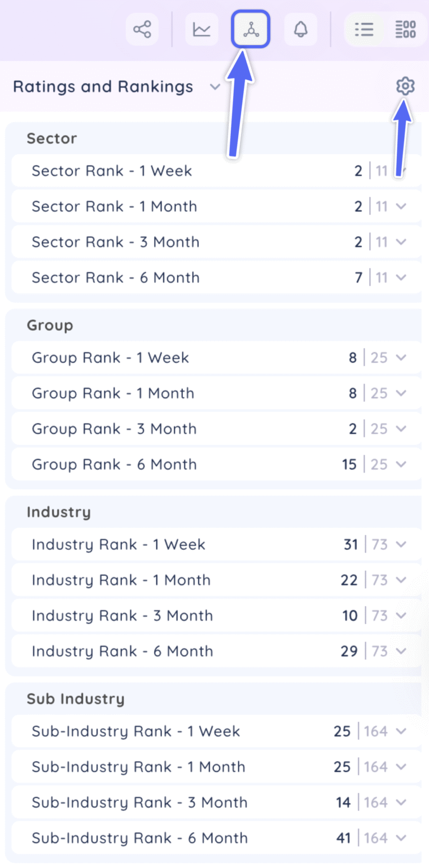The height and width of the screenshot is (868, 429).
Task: Switch to the line chart view icon
Action: [202, 29]
